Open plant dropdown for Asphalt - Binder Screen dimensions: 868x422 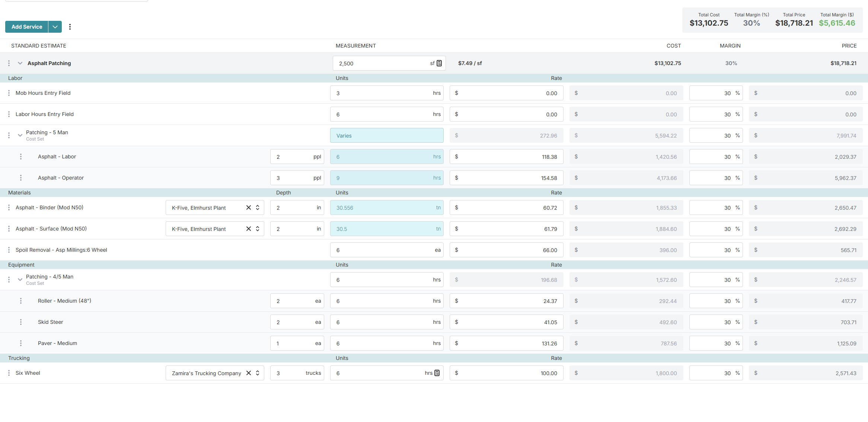click(x=258, y=207)
